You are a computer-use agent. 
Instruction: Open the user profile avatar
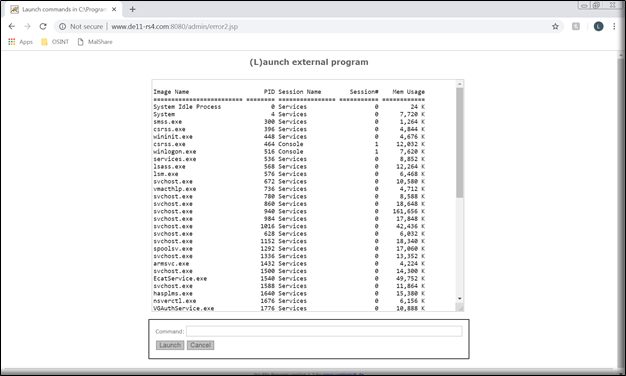(x=598, y=26)
